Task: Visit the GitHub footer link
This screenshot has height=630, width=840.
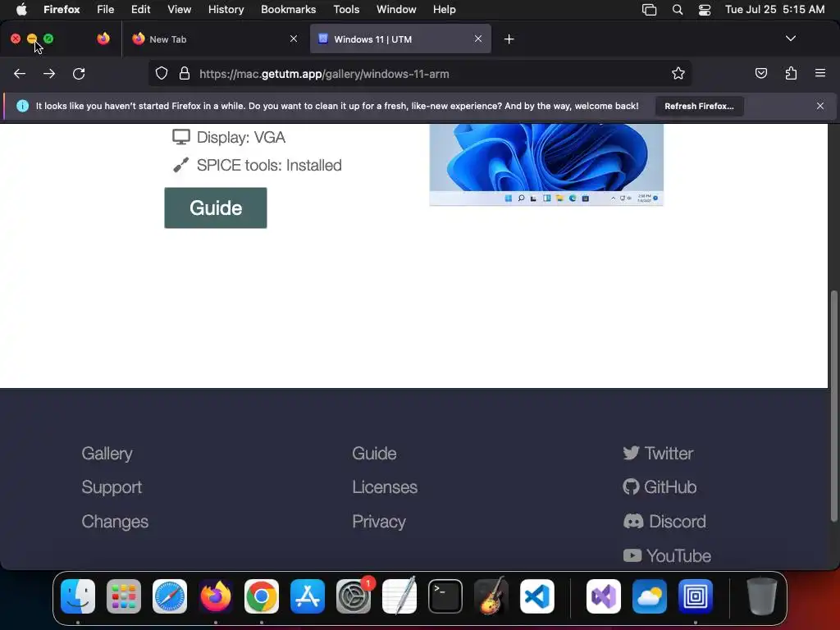Action: [x=660, y=487]
